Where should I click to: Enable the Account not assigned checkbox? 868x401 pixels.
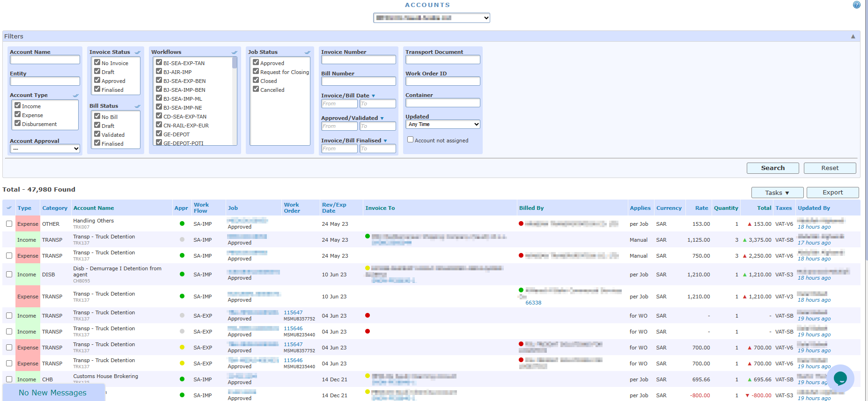coord(410,140)
